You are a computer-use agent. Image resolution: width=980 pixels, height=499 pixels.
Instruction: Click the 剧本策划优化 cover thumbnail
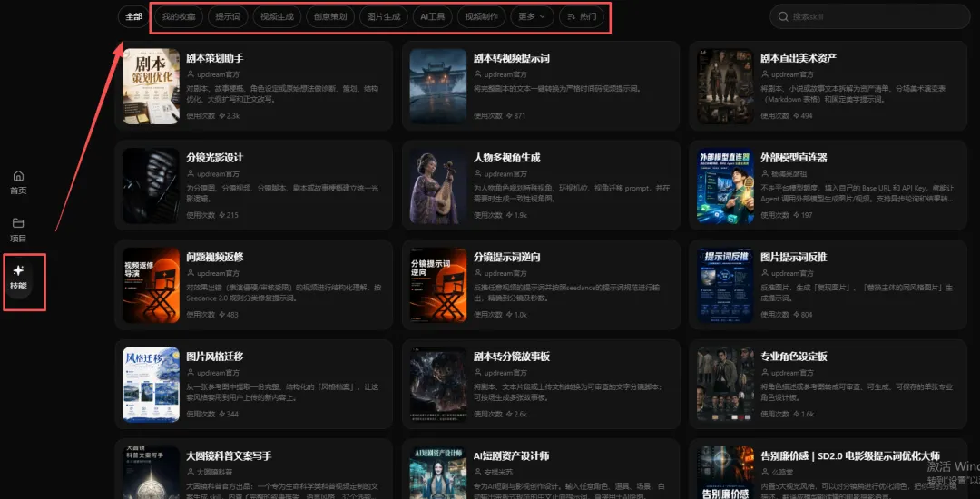[152, 86]
